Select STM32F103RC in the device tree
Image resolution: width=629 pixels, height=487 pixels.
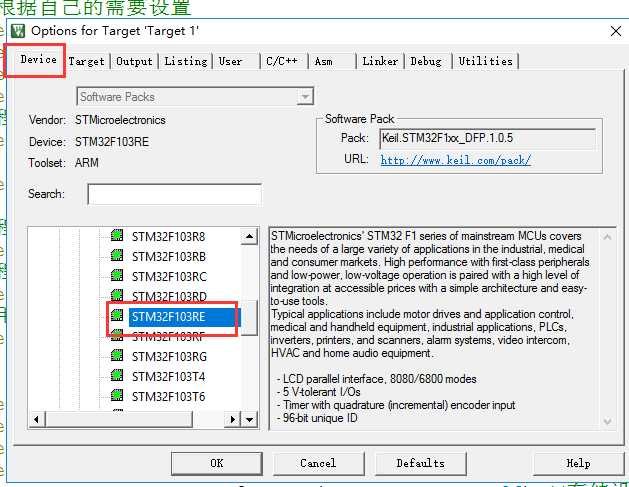coord(169,277)
